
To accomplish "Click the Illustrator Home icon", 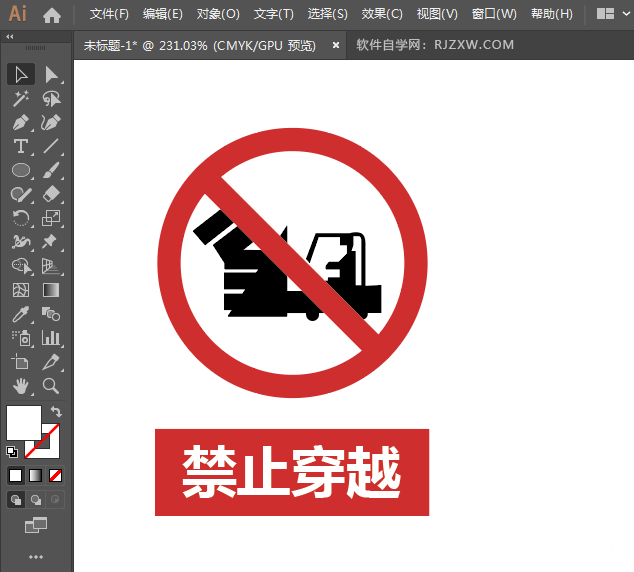I will (52, 15).
